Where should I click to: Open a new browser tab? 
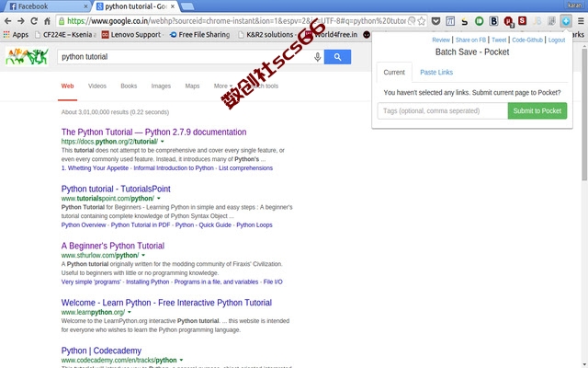[x=187, y=6]
